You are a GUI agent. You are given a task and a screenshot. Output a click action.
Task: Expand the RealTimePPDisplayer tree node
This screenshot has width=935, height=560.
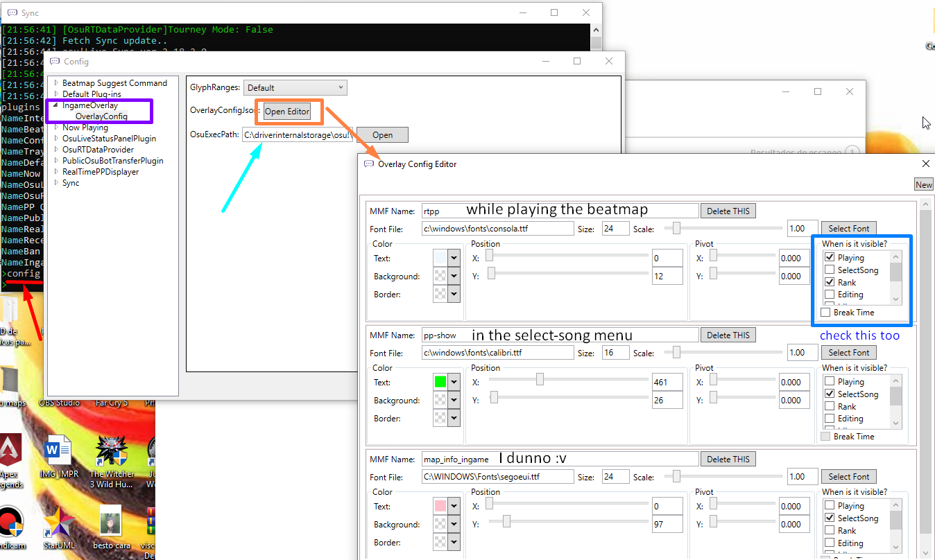(x=56, y=171)
